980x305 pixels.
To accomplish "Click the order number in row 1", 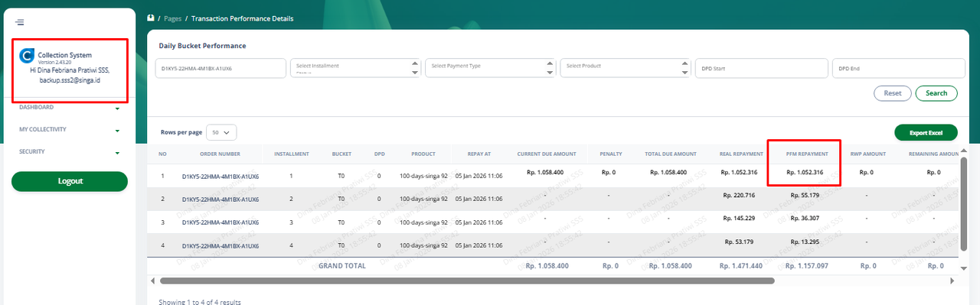I will pyautogui.click(x=220, y=177).
